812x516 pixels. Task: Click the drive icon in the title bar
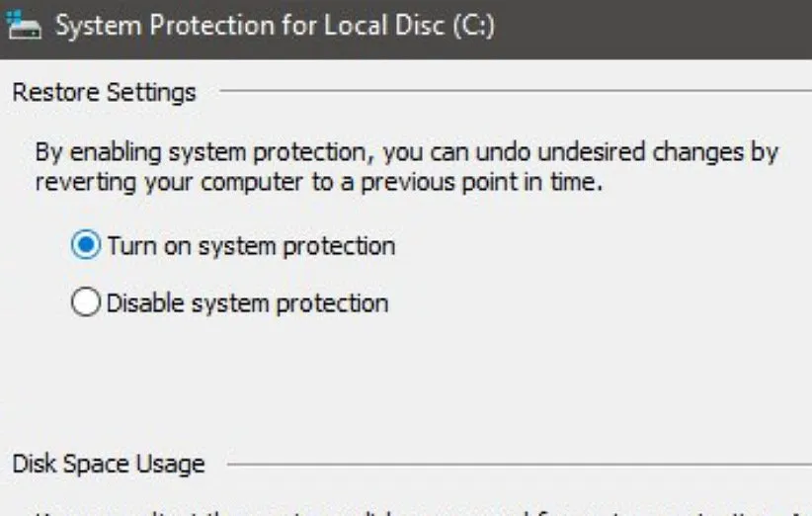tap(24, 26)
